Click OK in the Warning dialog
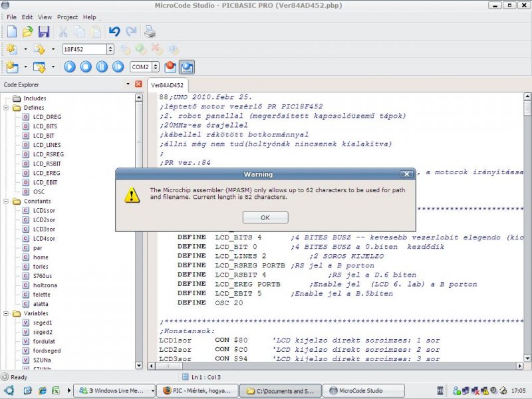 pyautogui.click(x=265, y=217)
